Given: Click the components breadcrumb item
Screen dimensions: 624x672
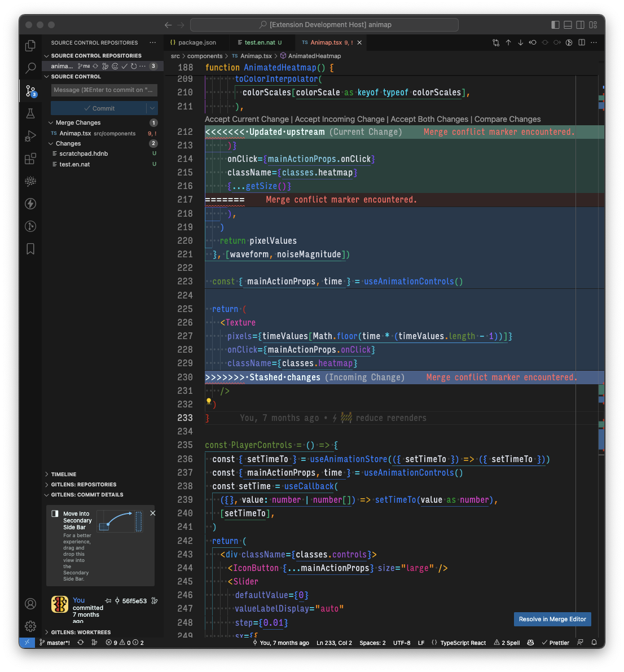Looking at the screenshot, I should 205,56.
